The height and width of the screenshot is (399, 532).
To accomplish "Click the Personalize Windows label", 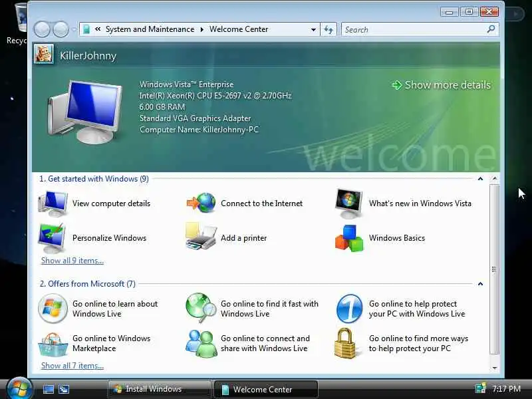I will 109,238.
